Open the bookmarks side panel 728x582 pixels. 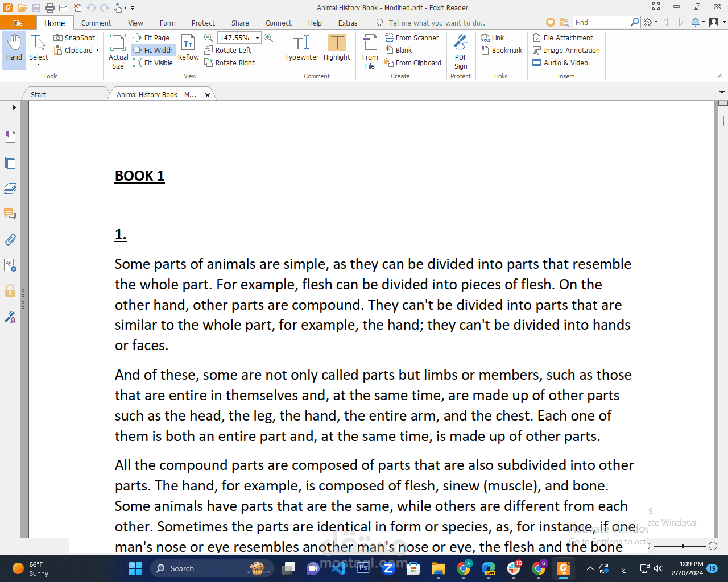point(10,136)
